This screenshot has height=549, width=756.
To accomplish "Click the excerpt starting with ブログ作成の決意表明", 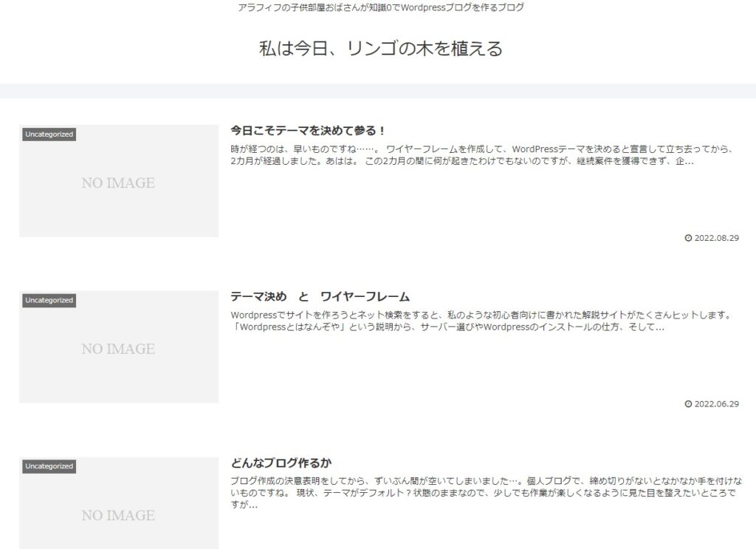I will pyautogui.click(x=480, y=492).
